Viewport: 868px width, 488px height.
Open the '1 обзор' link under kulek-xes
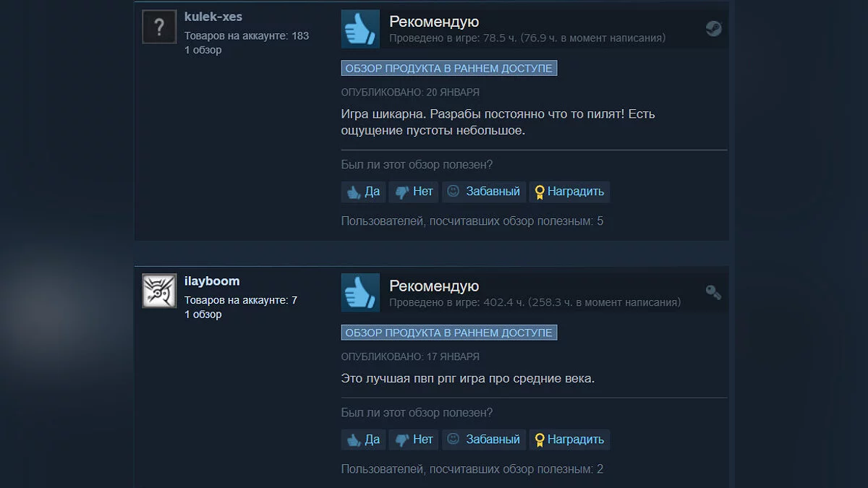click(203, 50)
